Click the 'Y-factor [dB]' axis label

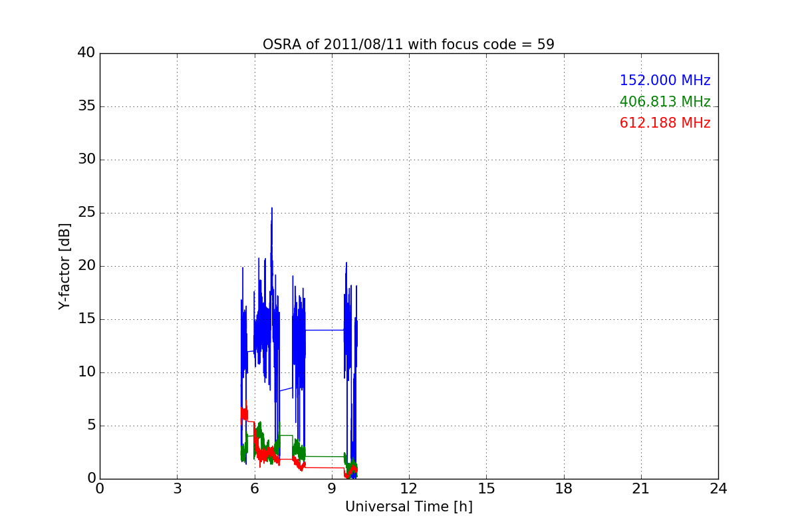point(65,266)
